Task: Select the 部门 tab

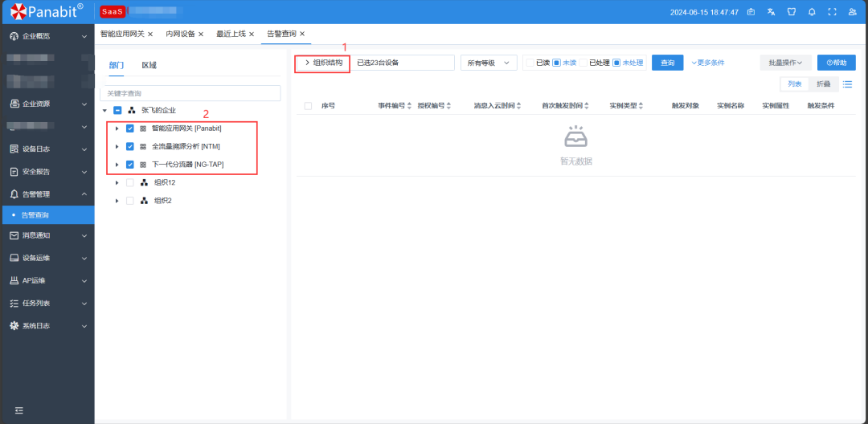Action: pos(117,65)
